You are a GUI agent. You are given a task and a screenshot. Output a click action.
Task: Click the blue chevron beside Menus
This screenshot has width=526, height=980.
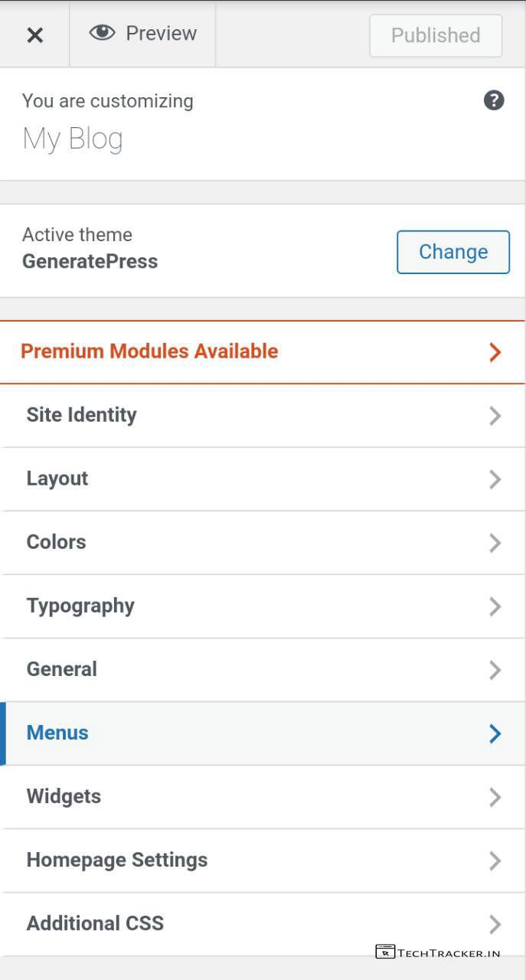coord(495,733)
